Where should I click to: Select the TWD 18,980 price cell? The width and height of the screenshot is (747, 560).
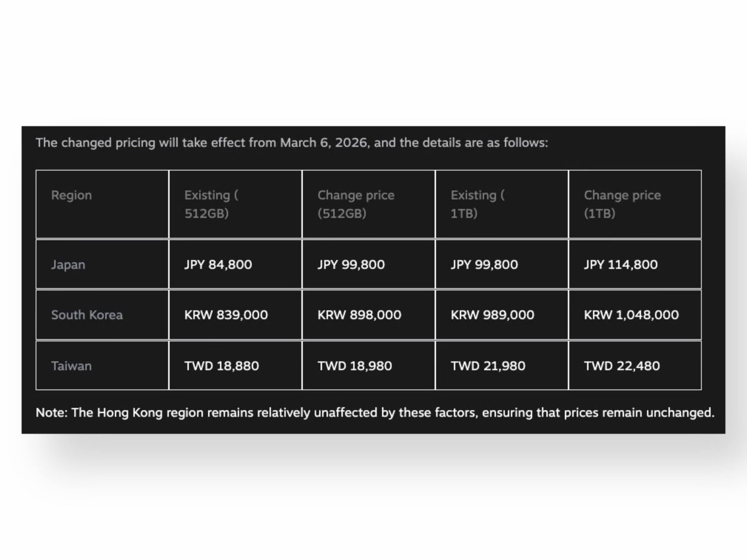pyautogui.click(x=354, y=366)
